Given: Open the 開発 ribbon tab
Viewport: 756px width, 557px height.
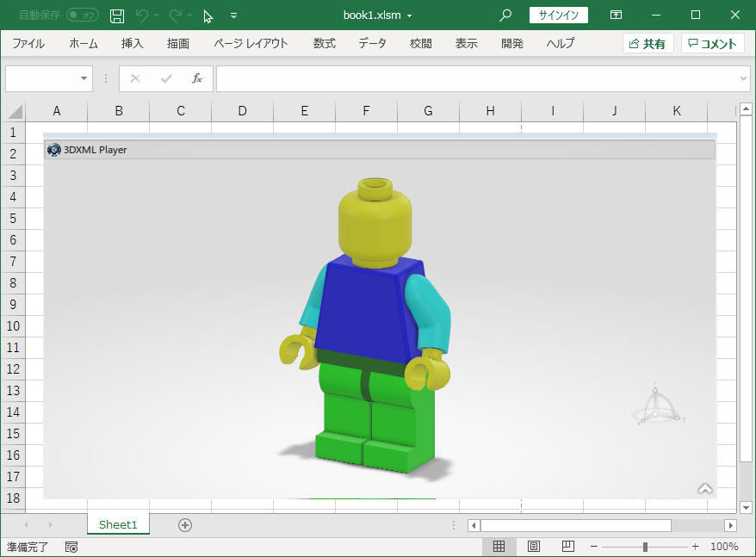Looking at the screenshot, I should 512,43.
